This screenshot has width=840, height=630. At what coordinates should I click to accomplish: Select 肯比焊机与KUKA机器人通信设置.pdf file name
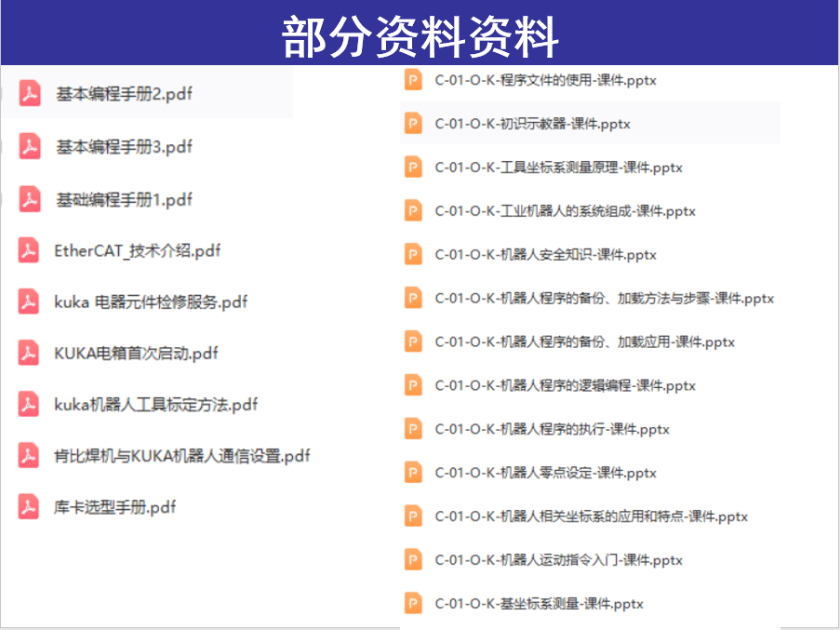pyautogui.click(x=181, y=456)
